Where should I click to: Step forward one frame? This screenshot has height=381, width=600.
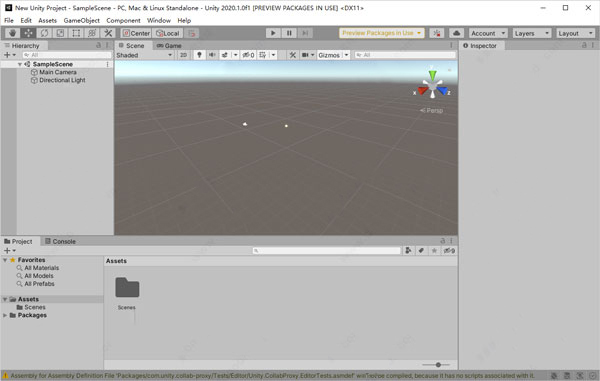tap(305, 33)
